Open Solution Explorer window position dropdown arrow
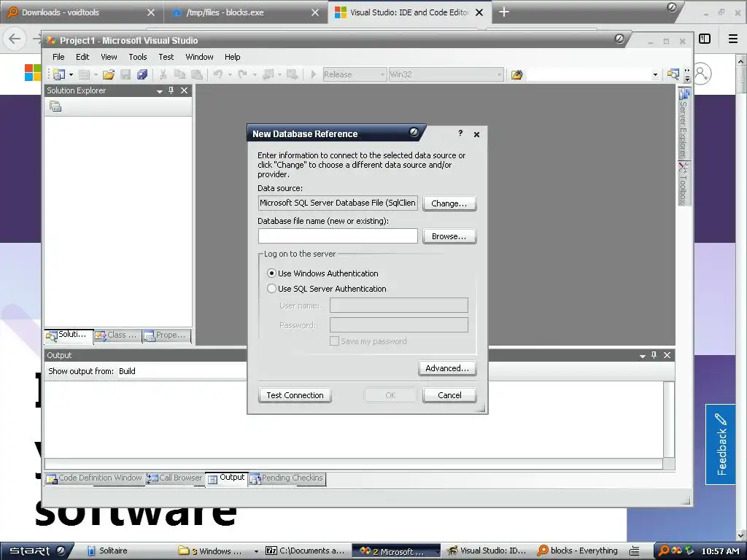Viewport: 747px width, 560px height. 160,90
